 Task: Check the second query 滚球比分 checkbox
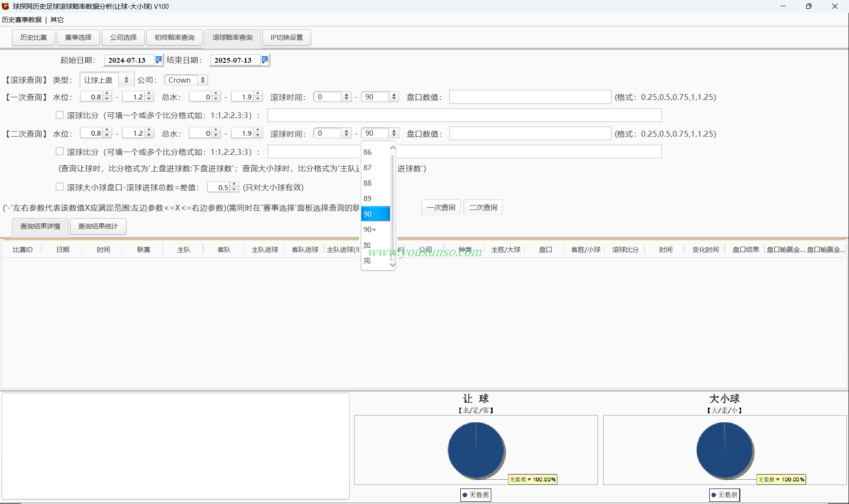pyautogui.click(x=59, y=152)
